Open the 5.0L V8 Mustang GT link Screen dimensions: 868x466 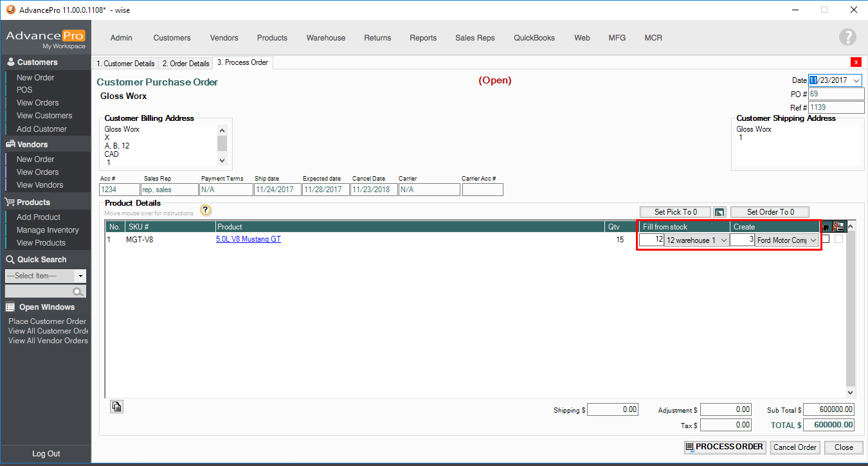click(248, 239)
